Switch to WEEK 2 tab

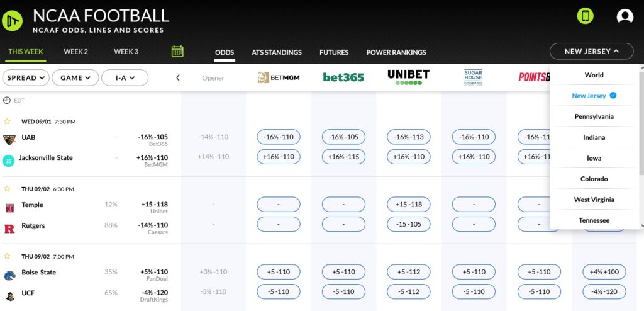(x=75, y=52)
